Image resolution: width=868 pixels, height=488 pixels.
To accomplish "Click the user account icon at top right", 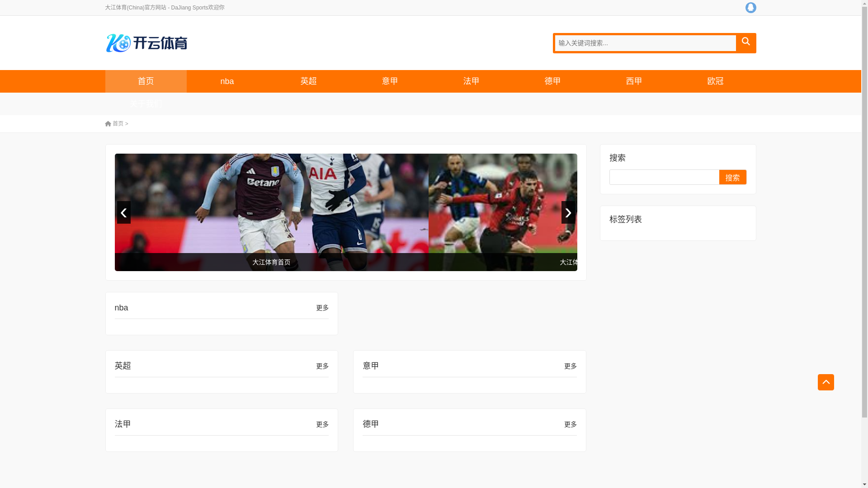I will click(x=750, y=8).
